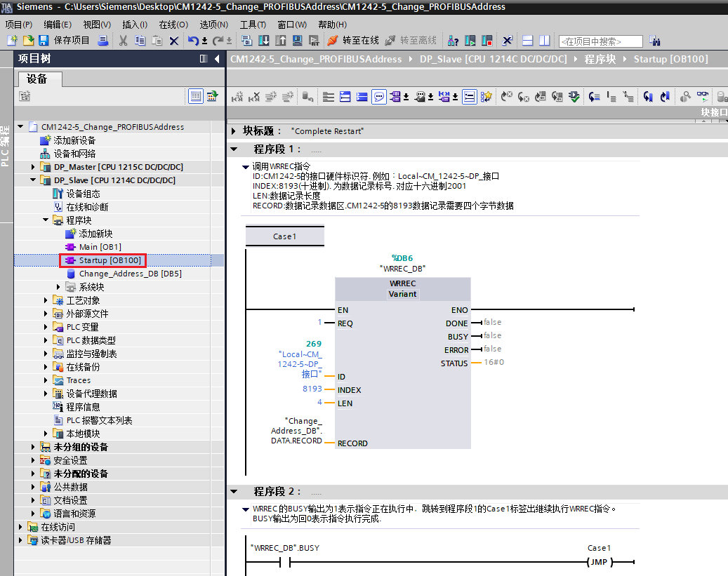Viewport: 728px width, 576px height.
Task: Open the 选项(N) menu
Action: [x=214, y=25]
